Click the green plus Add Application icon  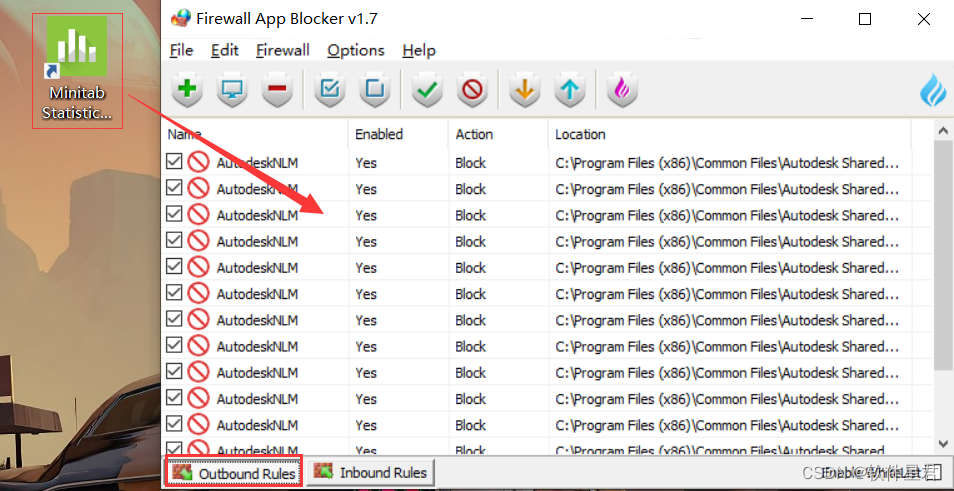(x=187, y=90)
